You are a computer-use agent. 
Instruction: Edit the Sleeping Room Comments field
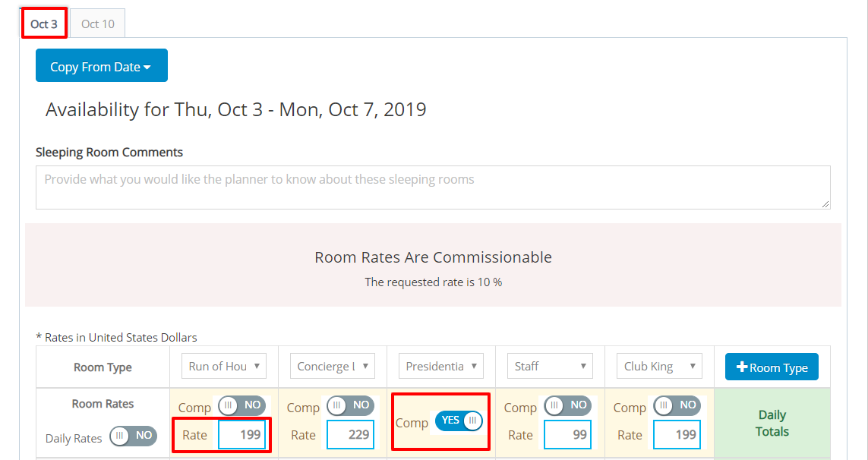coord(434,187)
